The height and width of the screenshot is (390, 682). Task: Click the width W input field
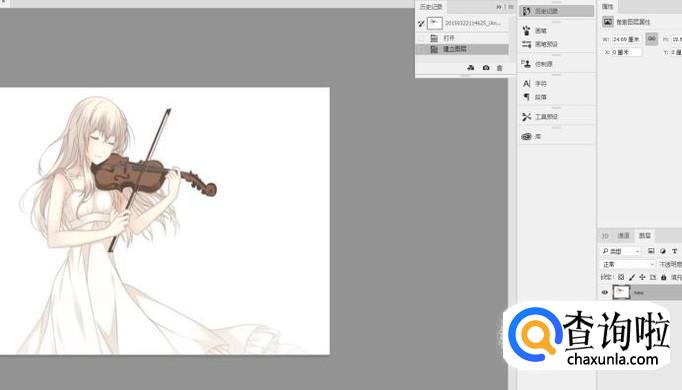point(627,39)
